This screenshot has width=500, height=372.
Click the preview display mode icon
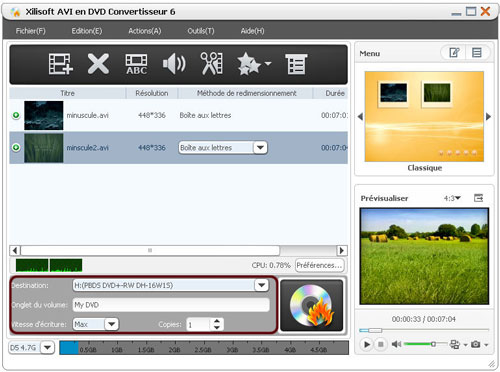454,344
